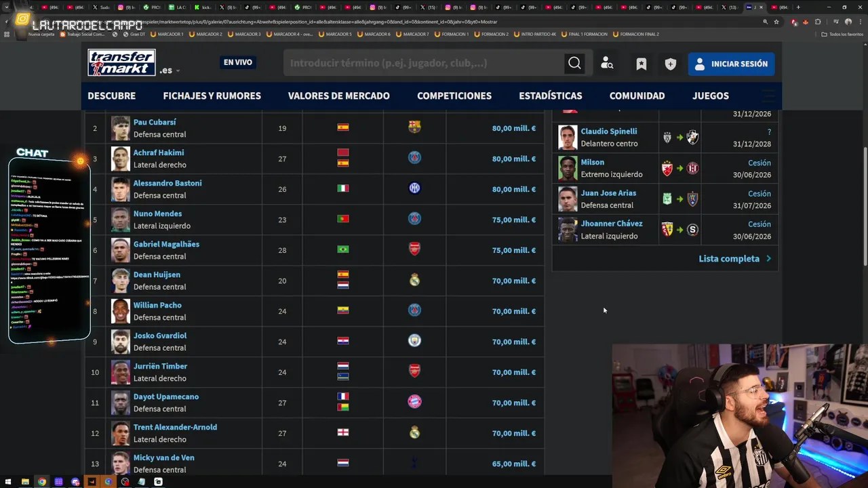Click the search term input field
868x488 pixels.
point(424,63)
